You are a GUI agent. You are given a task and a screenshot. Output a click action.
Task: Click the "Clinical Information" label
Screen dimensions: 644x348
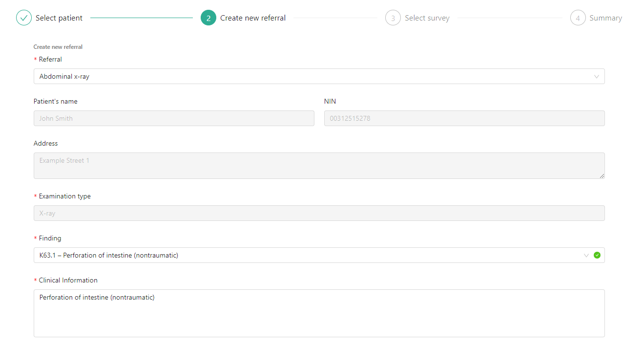pyautogui.click(x=68, y=281)
